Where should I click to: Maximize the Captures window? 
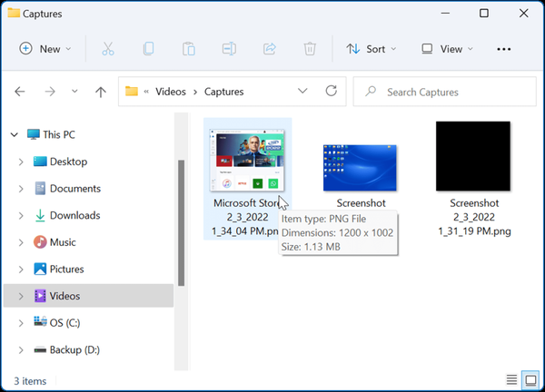[484, 14]
